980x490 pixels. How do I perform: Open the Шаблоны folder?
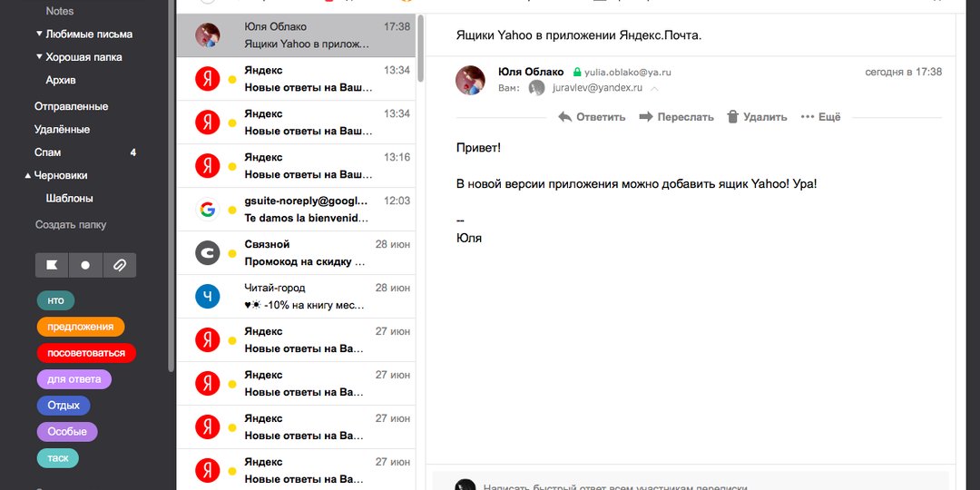click(x=69, y=199)
